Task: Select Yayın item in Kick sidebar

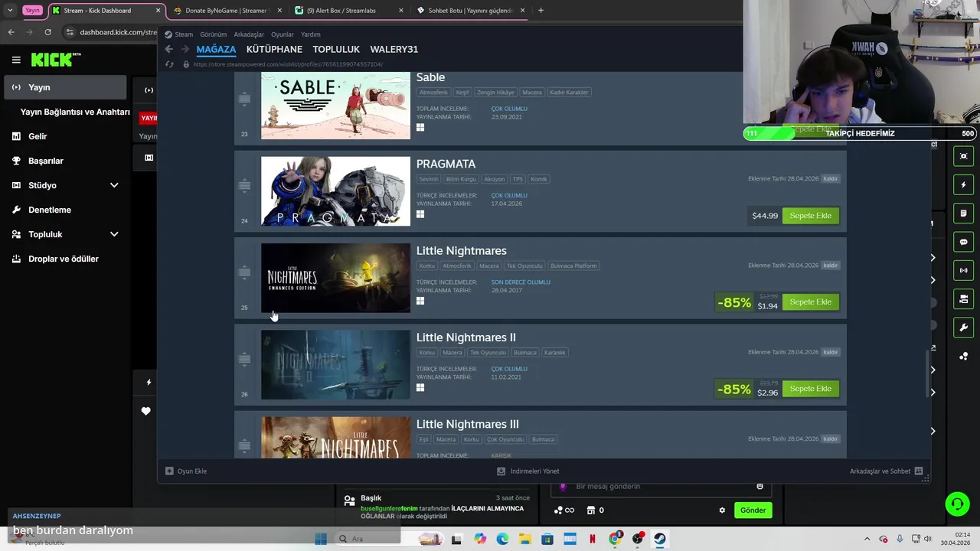Action: (x=65, y=87)
